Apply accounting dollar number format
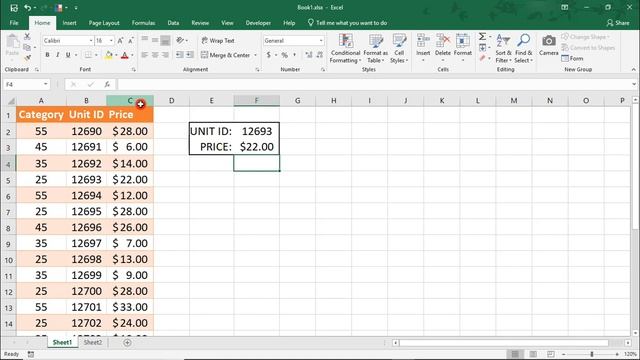Viewport: 640px width, 360px height. pyautogui.click(x=268, y=55)
